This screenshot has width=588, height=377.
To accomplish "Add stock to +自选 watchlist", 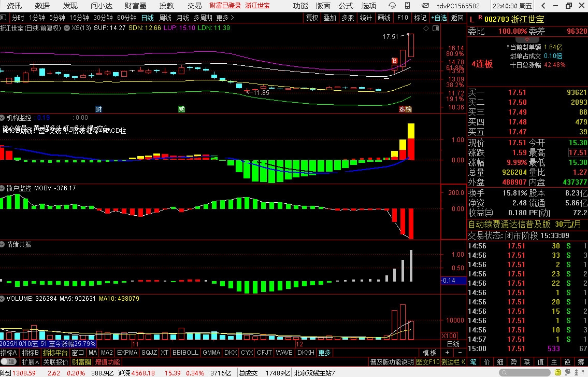I will [x=439, y=18].
